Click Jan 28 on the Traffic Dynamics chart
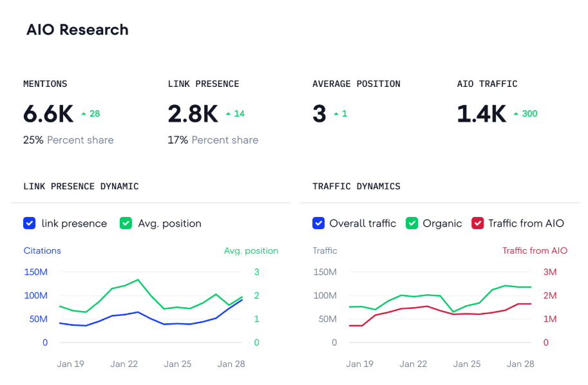The width and height of the screenshot is (588, 385). pos(520,364)
